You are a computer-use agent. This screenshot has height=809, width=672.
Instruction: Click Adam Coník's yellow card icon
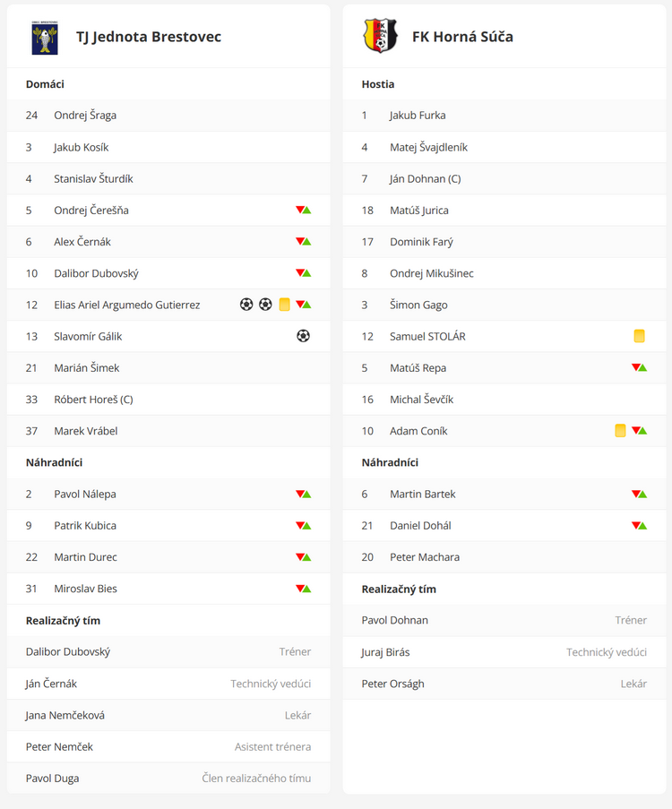tap(620, 431)
